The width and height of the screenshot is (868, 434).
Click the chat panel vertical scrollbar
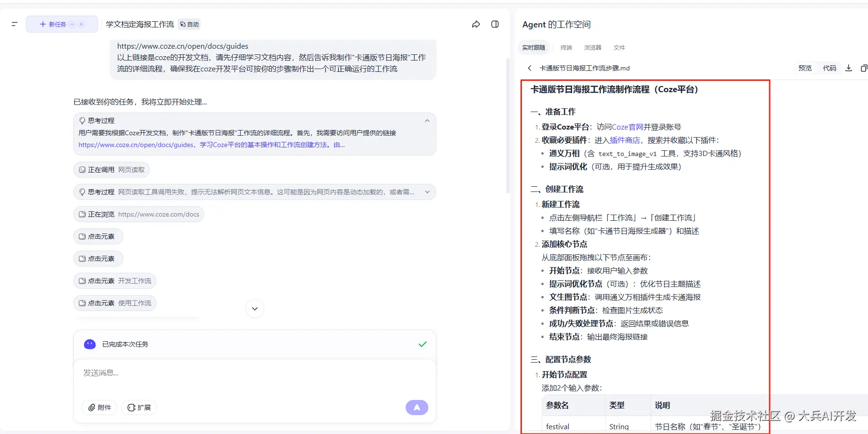(x=508, y=125)
